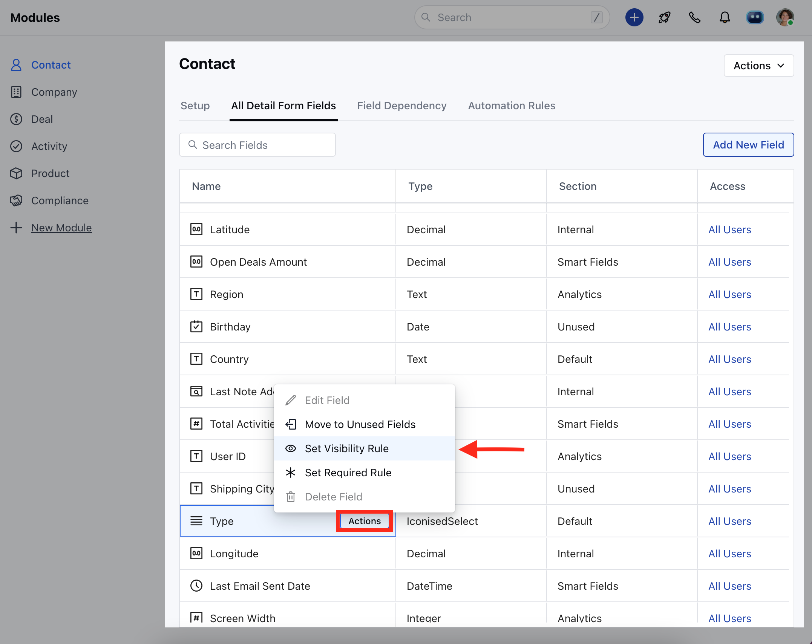Click All Users link for Latitude
This screenshot has height=644, width=812.
click(x=729, y=229)
